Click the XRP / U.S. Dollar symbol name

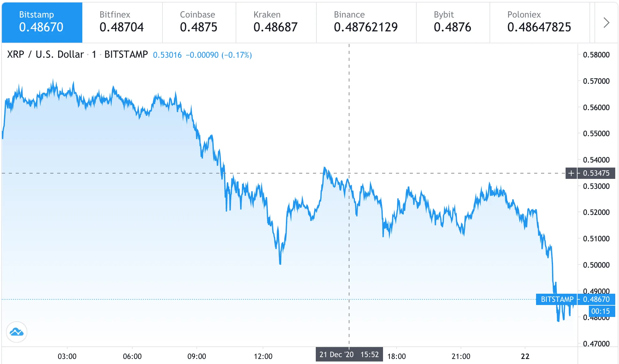pyautogui.click(x=45, y=54)
